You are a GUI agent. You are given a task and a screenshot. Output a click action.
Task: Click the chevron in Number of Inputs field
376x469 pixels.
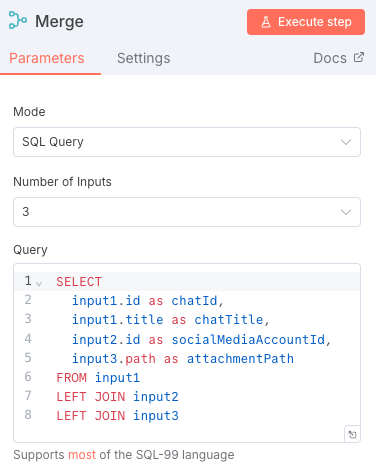click(x=346, y=212)
